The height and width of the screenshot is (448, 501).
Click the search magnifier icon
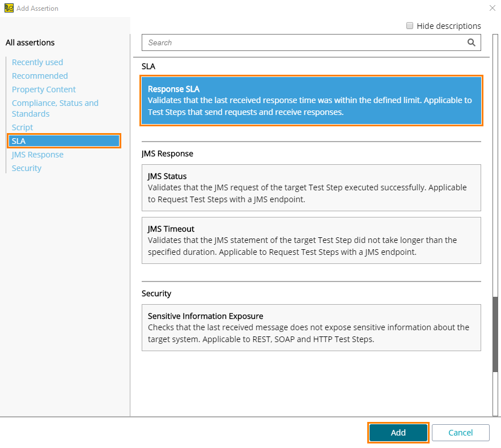(x=472, y=42)
